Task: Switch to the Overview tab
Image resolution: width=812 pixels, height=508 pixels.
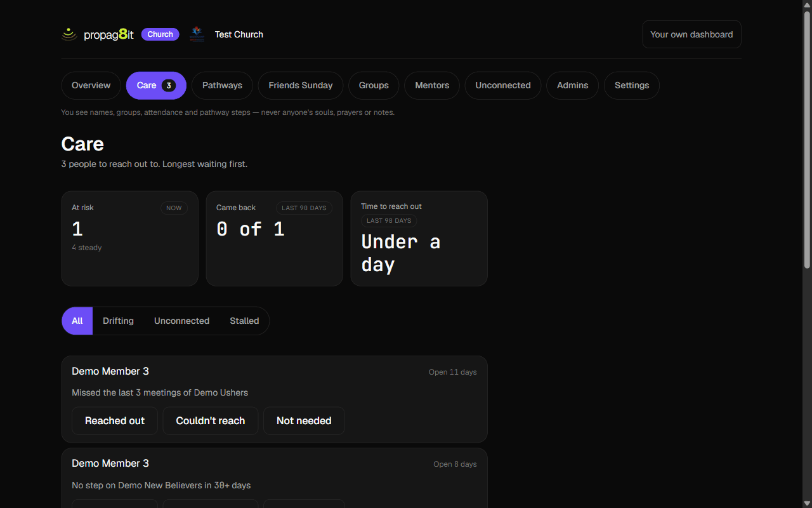Action: point(91,86)
